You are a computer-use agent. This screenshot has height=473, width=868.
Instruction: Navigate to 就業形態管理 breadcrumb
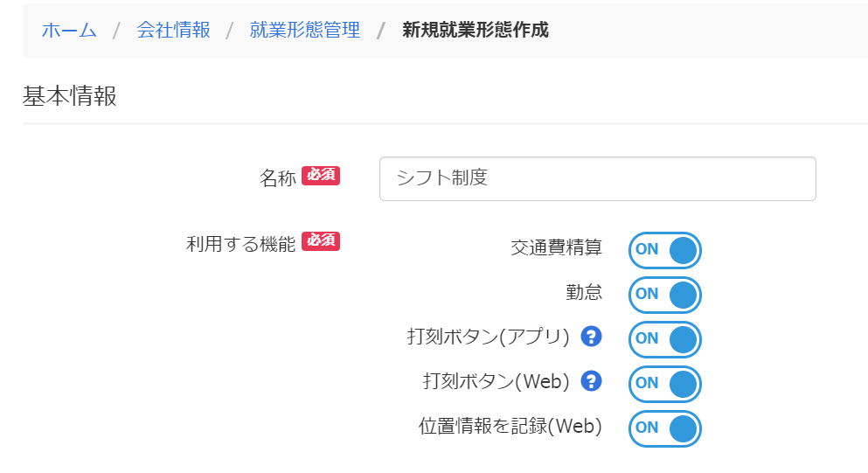[x=304, y=30]
